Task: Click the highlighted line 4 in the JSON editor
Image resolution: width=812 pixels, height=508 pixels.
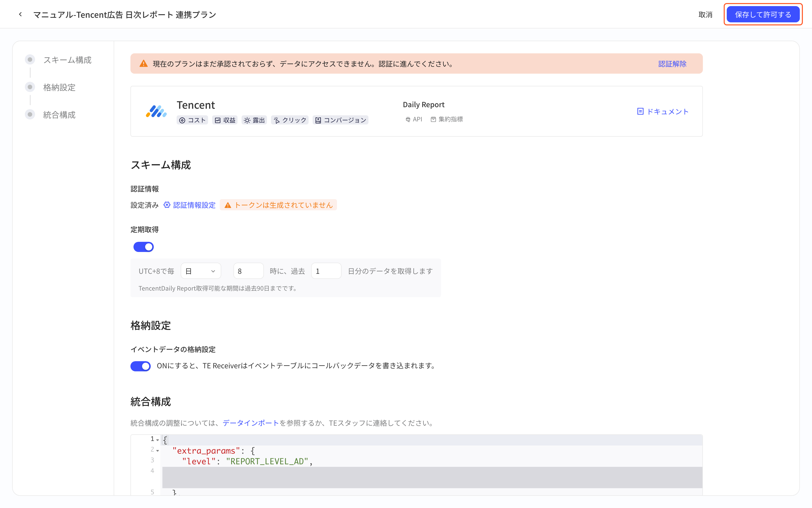Action: click(x=432, y=477)
